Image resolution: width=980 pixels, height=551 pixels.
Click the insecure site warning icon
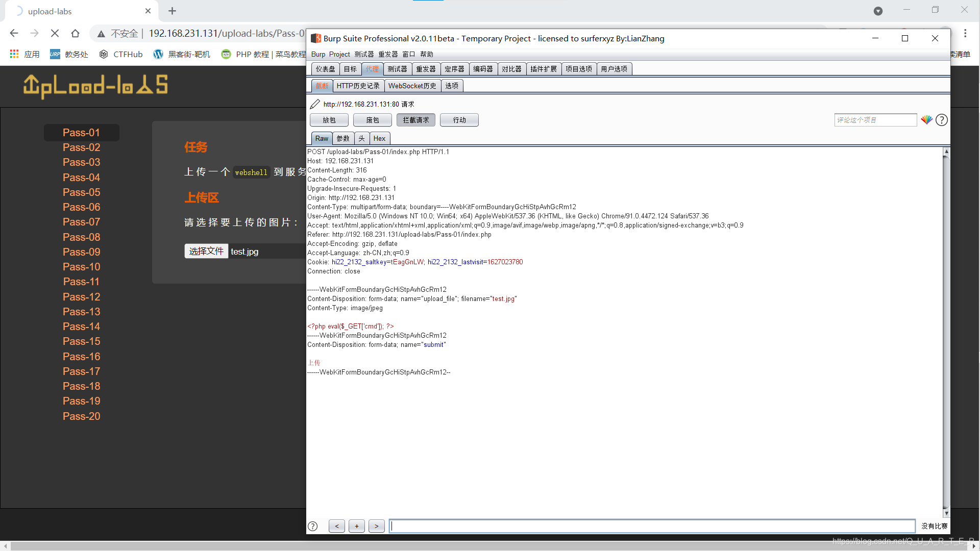[101, 34]
